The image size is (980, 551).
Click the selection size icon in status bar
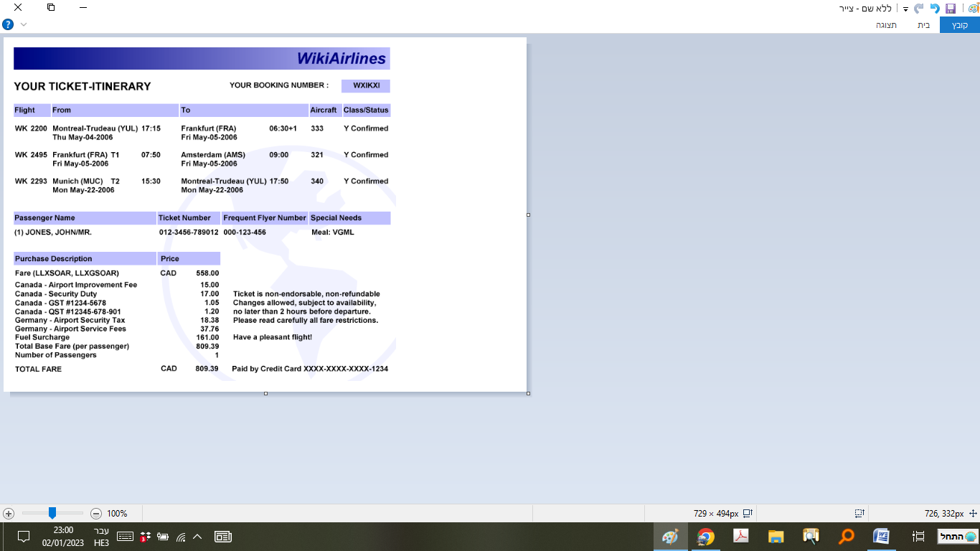click(859, 514)
